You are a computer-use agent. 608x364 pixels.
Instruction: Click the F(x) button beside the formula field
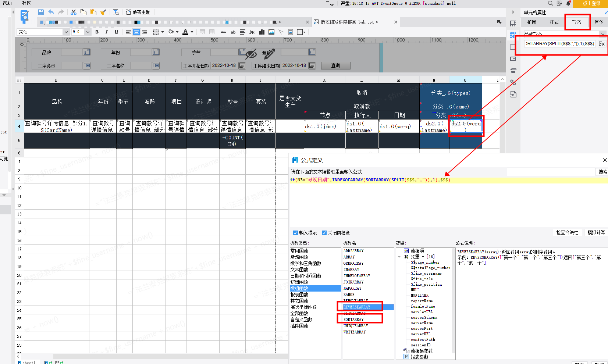(x=602, y=44)
